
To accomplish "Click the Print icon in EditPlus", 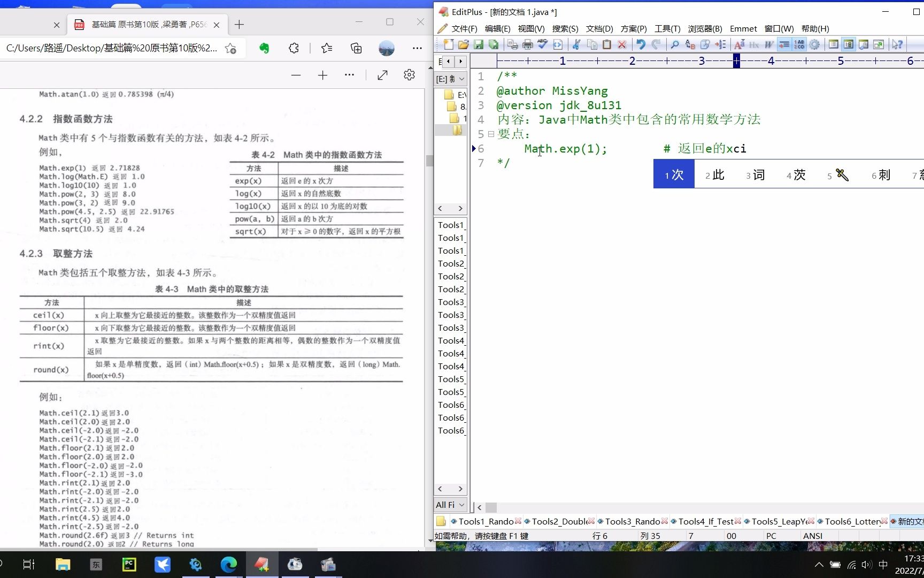I will point(527,44).
